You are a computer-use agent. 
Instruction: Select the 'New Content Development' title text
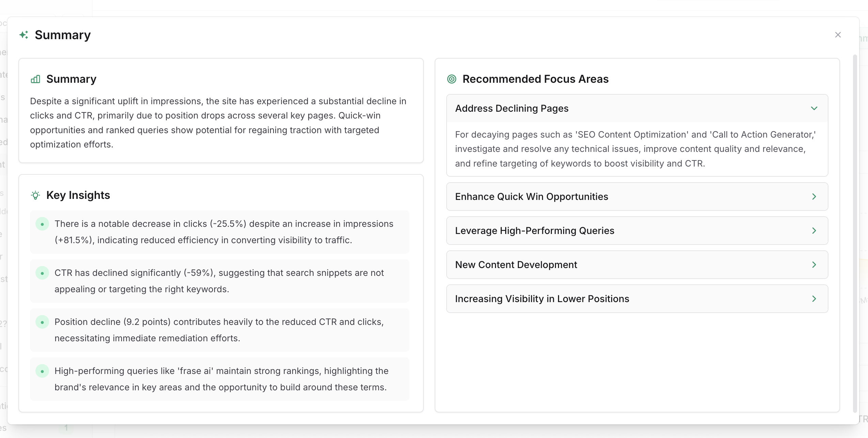tap(516, 265)
